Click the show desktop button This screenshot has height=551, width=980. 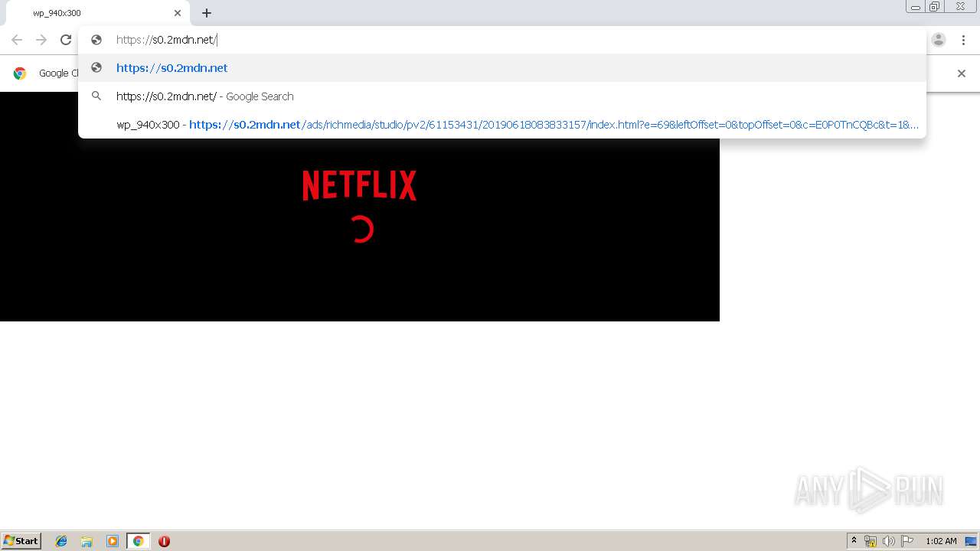click(972, 541)
